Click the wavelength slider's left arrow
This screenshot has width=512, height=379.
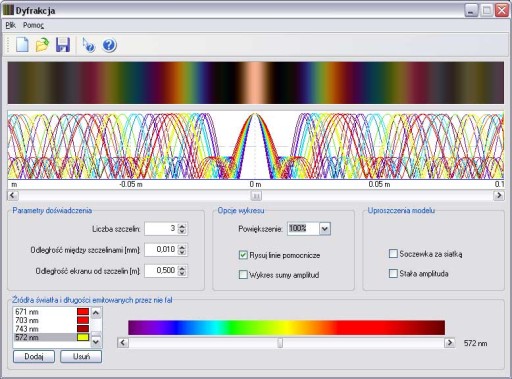click(123, 343)
